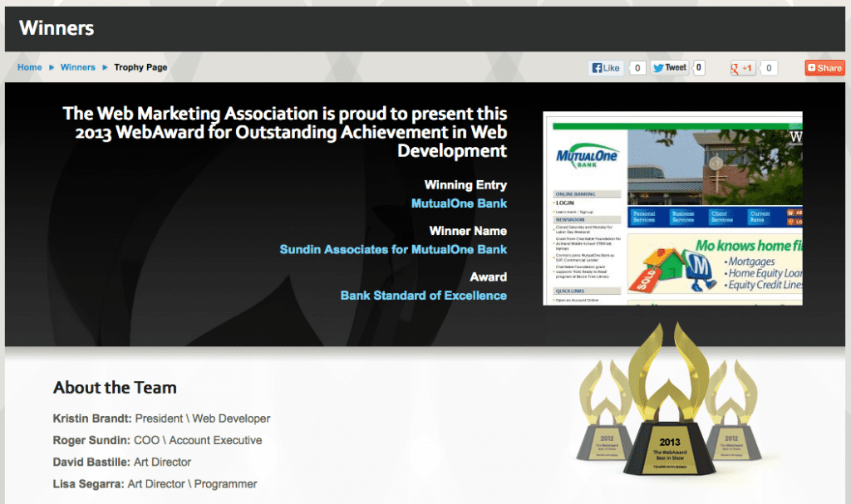This screenshot has width=851, height=504.
Task: Go to the Home breadcrumb link
Action: coord(29,67)
